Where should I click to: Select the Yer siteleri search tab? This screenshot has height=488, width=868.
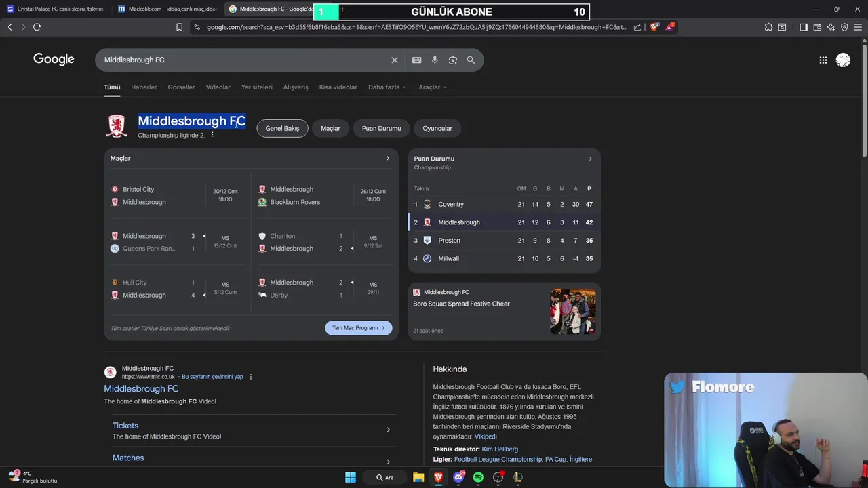[x=257, y=87]
